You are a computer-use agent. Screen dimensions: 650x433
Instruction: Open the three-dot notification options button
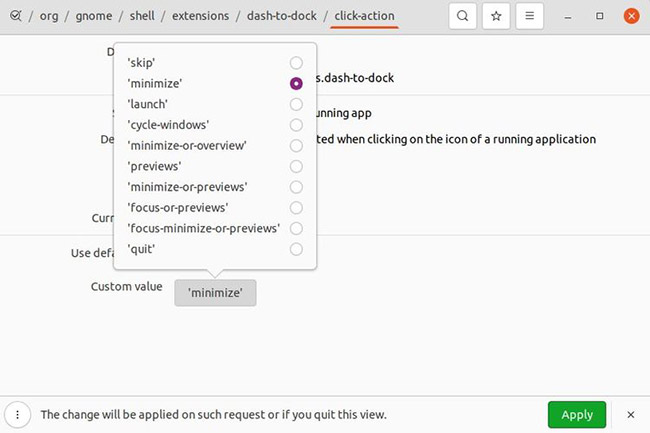click(x=17, y=414)
